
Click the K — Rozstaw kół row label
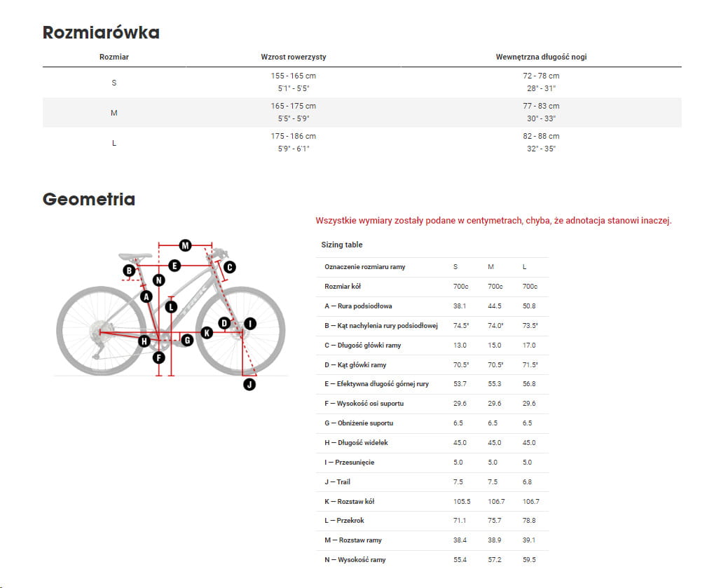point(349,501)
